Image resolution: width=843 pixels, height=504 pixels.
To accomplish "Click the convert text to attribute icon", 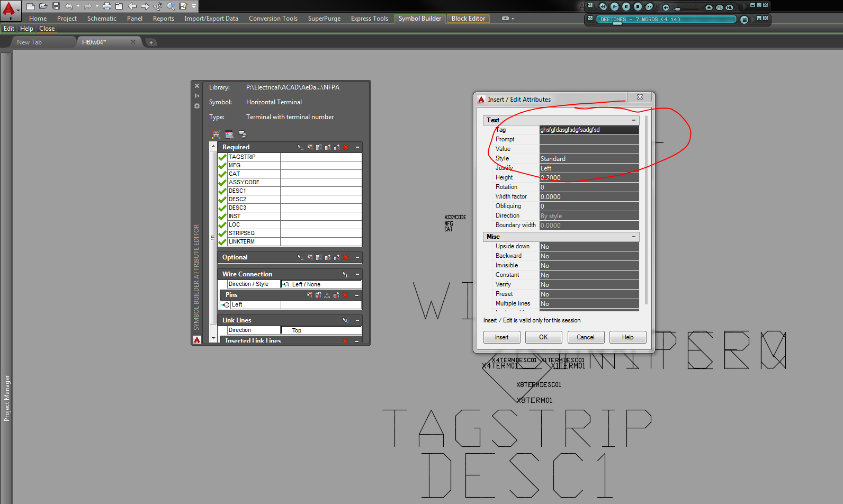I will pos(243,134).
